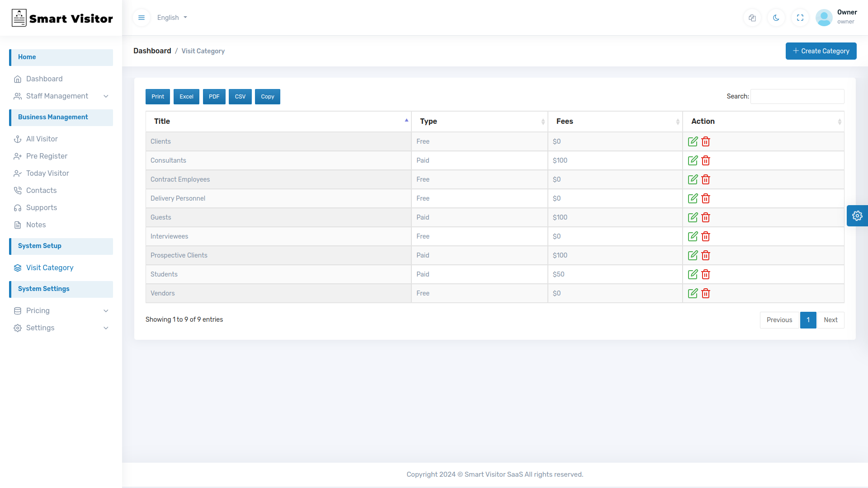Open the floating settings gear panel
Image resolution: width=868 pixels, height=488 pixels.
pyautogui.click(x=857, y=216)
